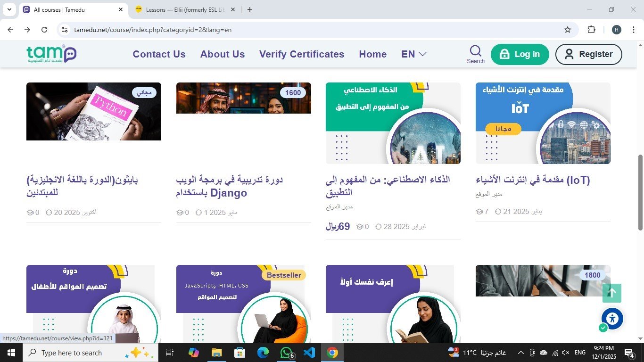
Task: Open the Chrome tab search dropdown arrow
Action: pos(9,9)
